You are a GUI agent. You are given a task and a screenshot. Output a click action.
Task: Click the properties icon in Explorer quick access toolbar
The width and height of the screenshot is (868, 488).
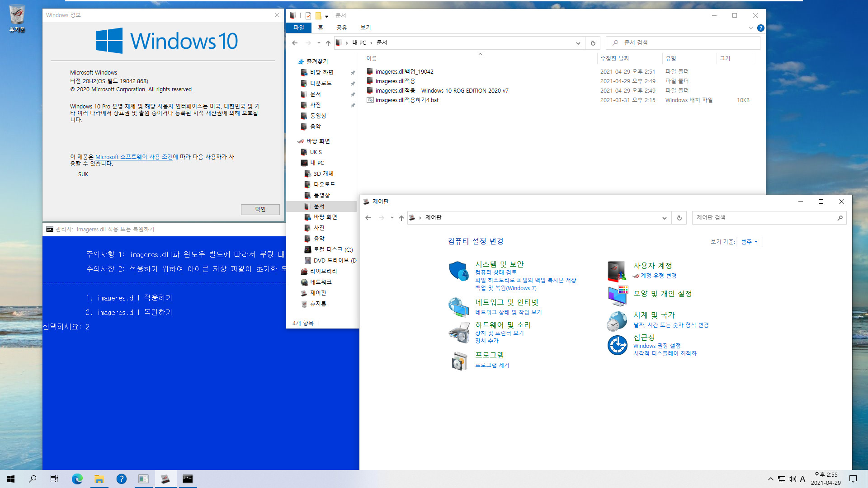tap(308, 16)
